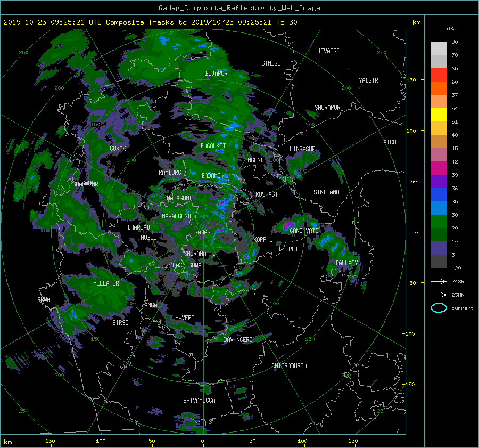Image resolution: width=479 pixels, height=448 pixels.
Task: Click the '-150' tick on bottom axis
Action: pyautogui.click(x=48, y=441)
